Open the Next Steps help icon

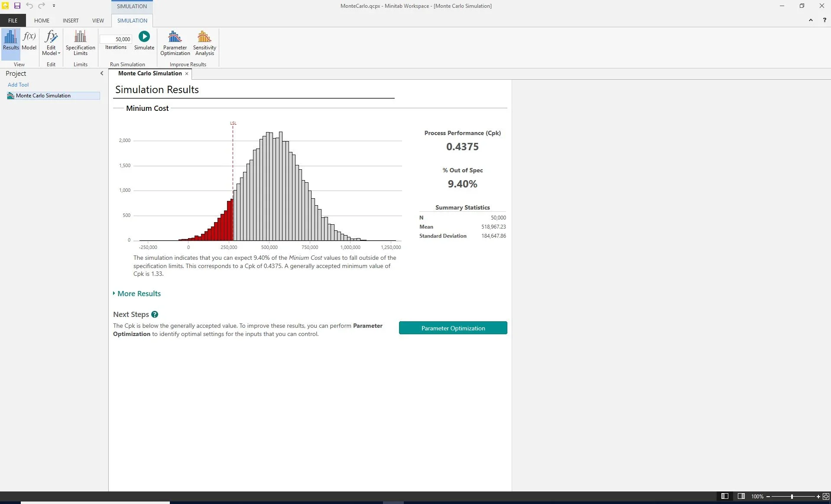pos(155,314)
